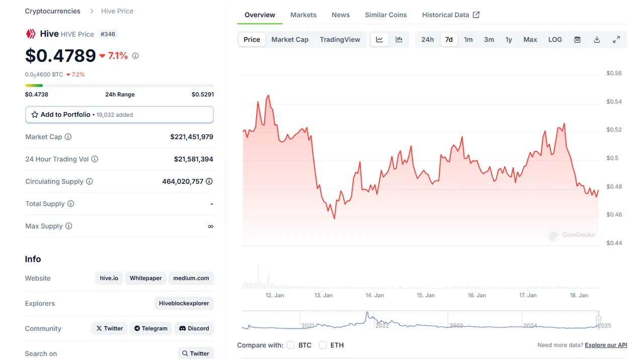Select the 7d time range
Image resolution: width=644 pixels, height=359 pixels.
pyautogui.click(x=449, y=40)
